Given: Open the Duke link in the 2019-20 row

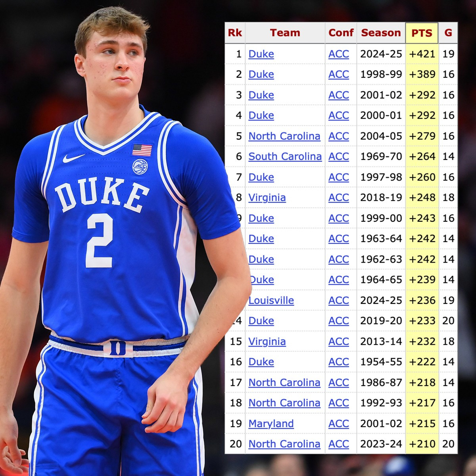Looking at the screenshot, I should point(261,321).
